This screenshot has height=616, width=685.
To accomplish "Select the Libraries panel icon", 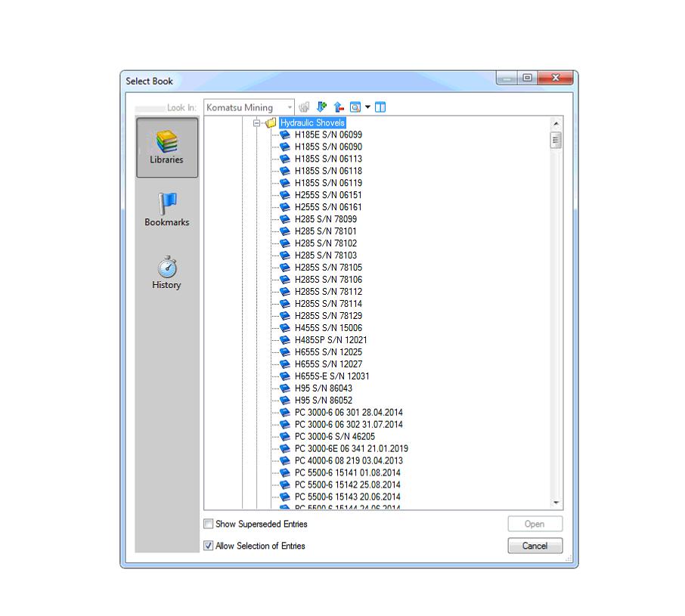I will 166,147.
